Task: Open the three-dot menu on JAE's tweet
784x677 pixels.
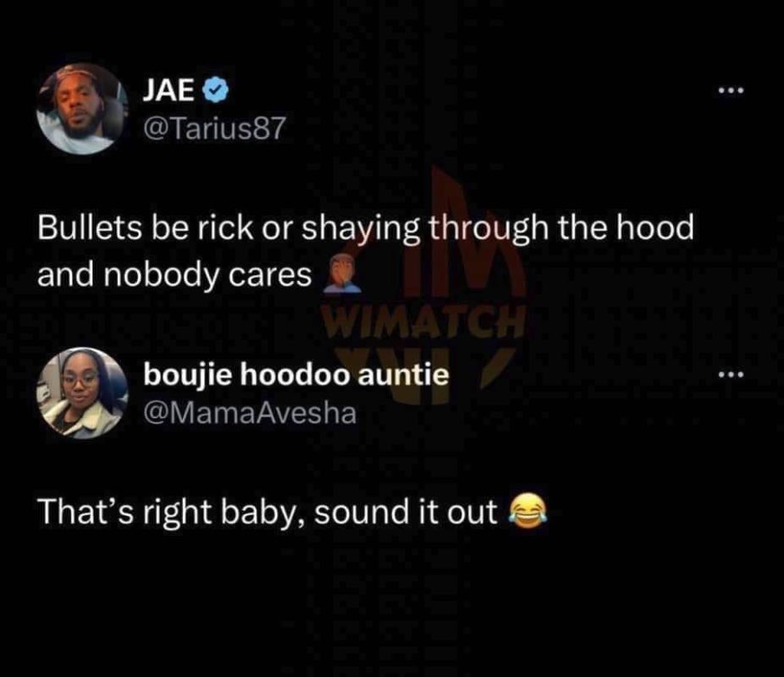Action: [x=732, y=91]
